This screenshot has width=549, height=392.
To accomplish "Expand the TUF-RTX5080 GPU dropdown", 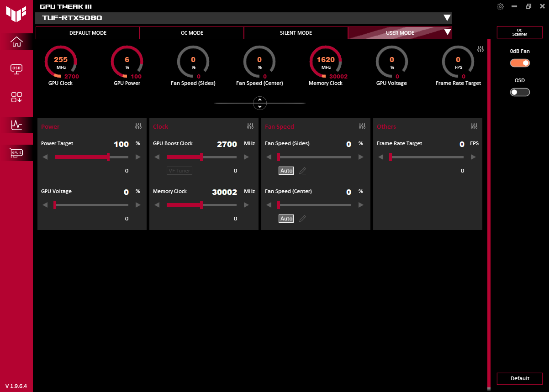I will point(447,18).
